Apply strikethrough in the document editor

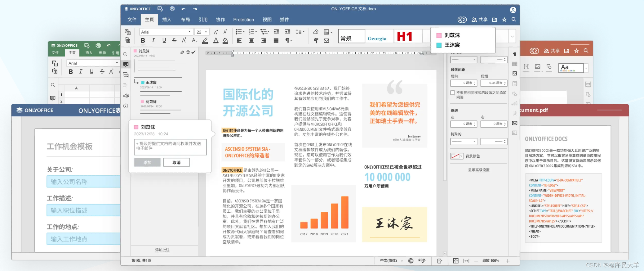(x=174, y=40)
